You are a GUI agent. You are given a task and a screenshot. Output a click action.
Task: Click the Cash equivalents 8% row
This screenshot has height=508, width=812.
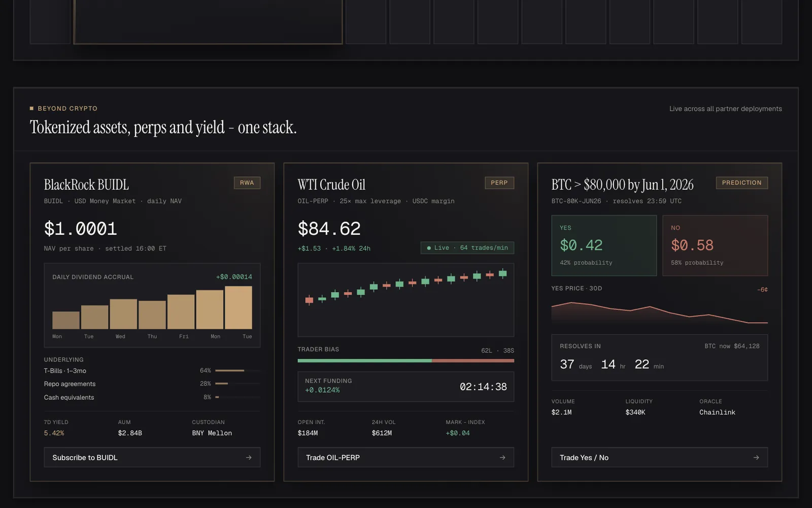(152, 397)
